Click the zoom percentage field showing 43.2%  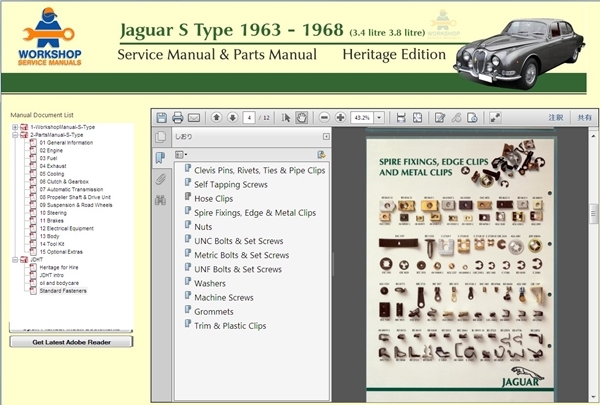(x=362, y=118)
